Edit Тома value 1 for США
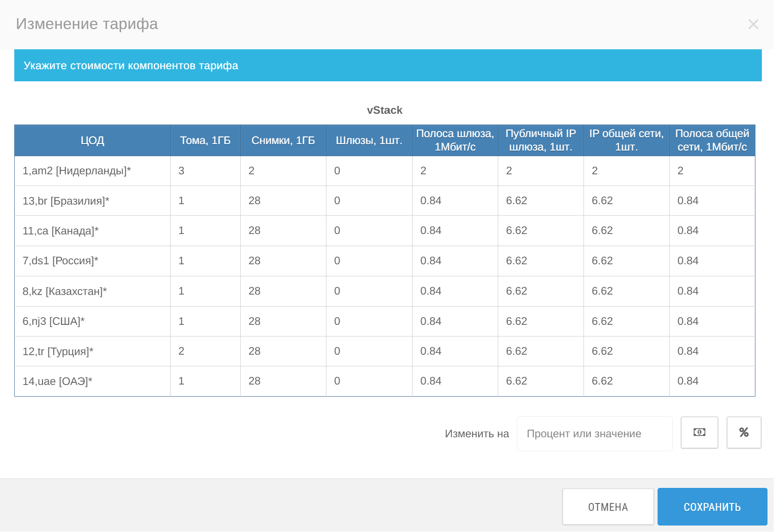Screen dimensions: 774x532 click(x=205, y=321)
